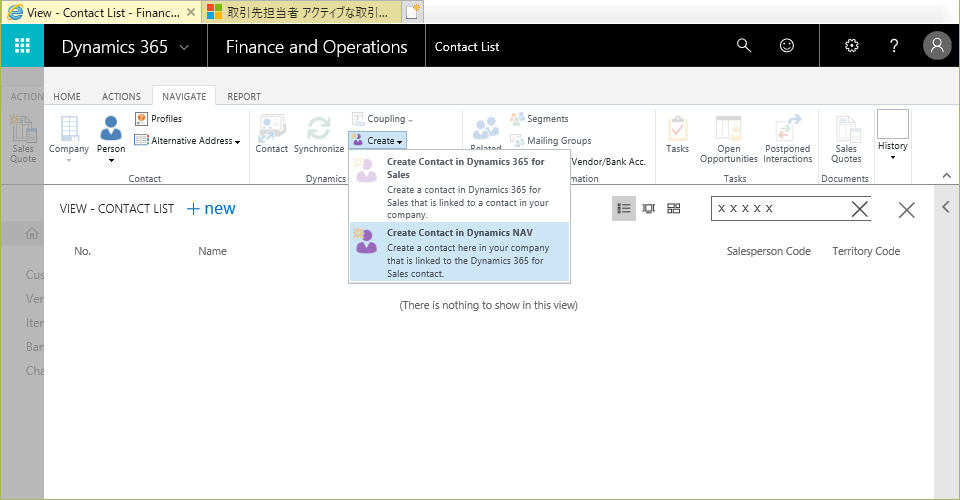Screen dimensions: 960x500
Task: Click the Vendor/Bank Acc. ribbon item
Action: [x=608, y=162]
